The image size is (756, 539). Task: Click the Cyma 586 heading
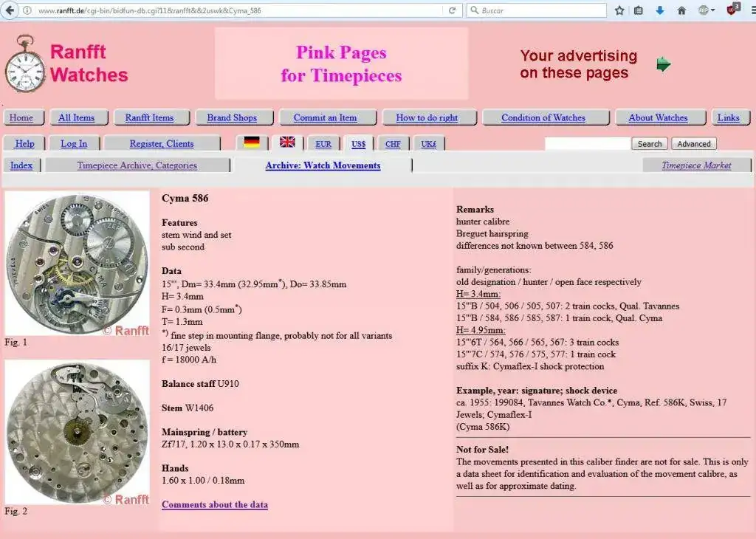(x=185, y=198)
